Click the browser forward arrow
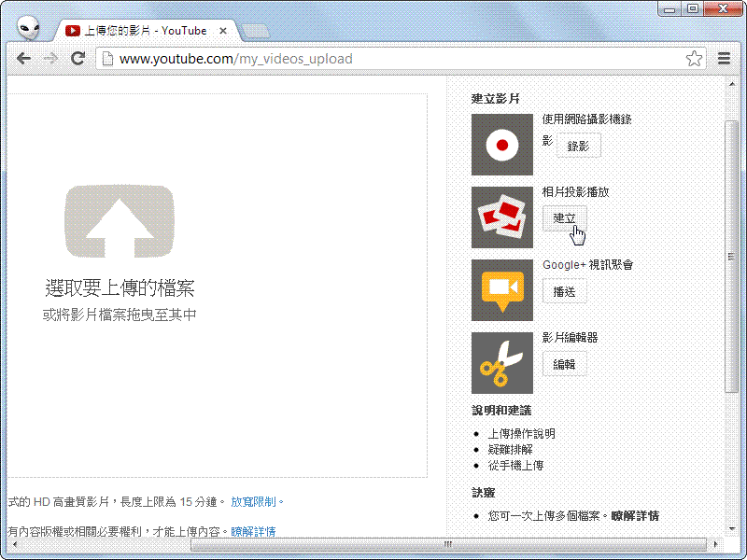Viewport: 747px width, 560px height. 50,59
